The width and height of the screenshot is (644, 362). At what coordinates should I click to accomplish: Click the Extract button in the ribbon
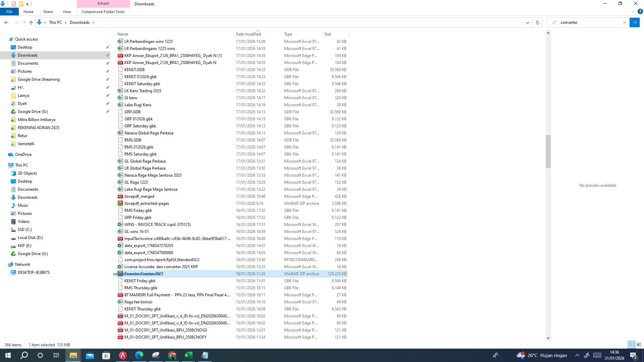(103, 3)
